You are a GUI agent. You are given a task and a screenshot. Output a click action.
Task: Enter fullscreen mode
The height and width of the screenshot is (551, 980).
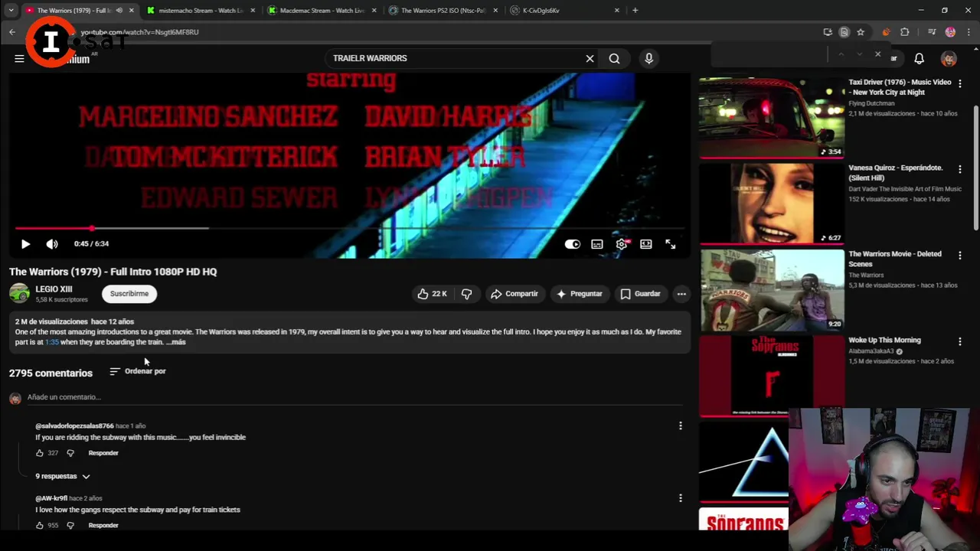[x=671, y=244]
